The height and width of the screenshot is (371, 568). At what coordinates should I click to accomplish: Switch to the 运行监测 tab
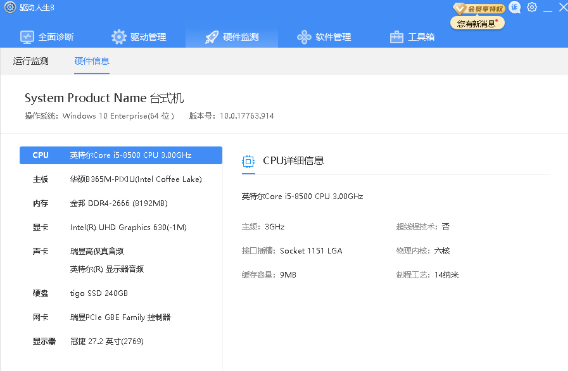pos(31,61)
